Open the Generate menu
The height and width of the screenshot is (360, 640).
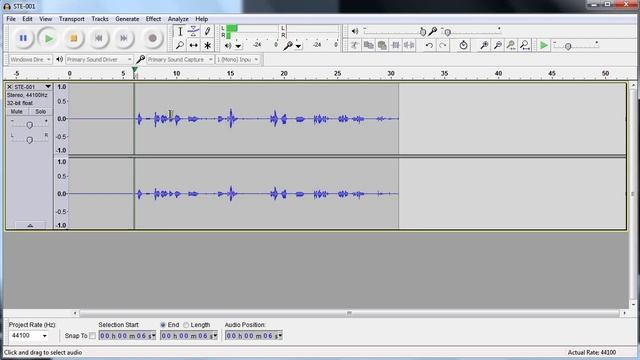click(x=127, y=19)
